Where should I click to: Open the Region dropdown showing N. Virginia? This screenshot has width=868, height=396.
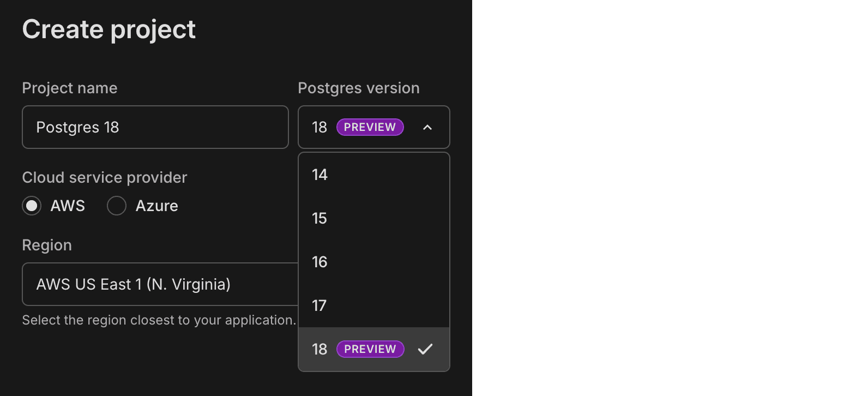tap(159, 284)
